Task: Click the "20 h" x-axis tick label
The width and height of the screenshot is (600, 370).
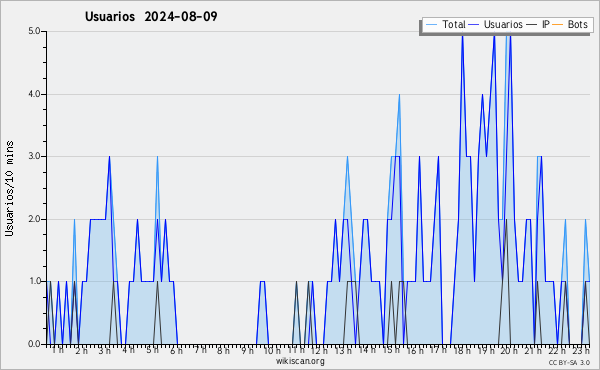Action: tap(509, 350)
